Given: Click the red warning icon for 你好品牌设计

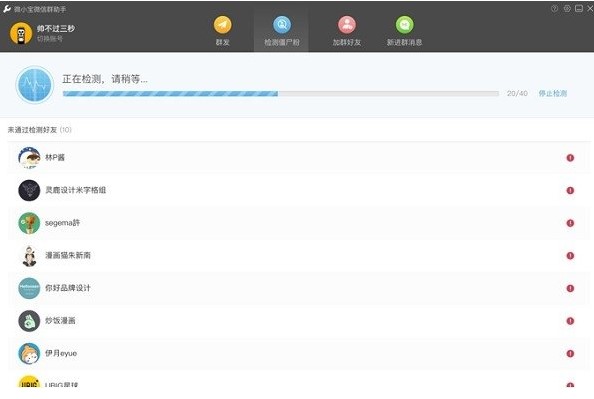Looking at the screenshot, I should (570, 288).
